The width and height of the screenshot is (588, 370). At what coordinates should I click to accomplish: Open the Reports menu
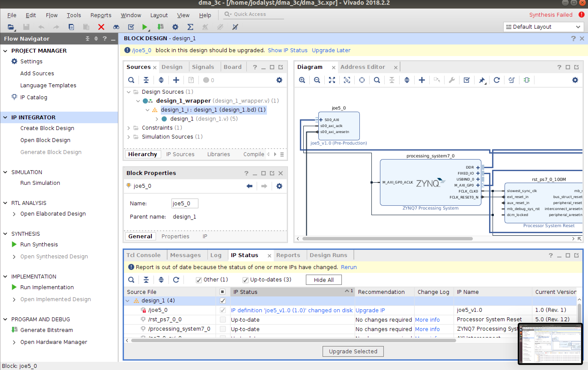(x=101, y=15)
